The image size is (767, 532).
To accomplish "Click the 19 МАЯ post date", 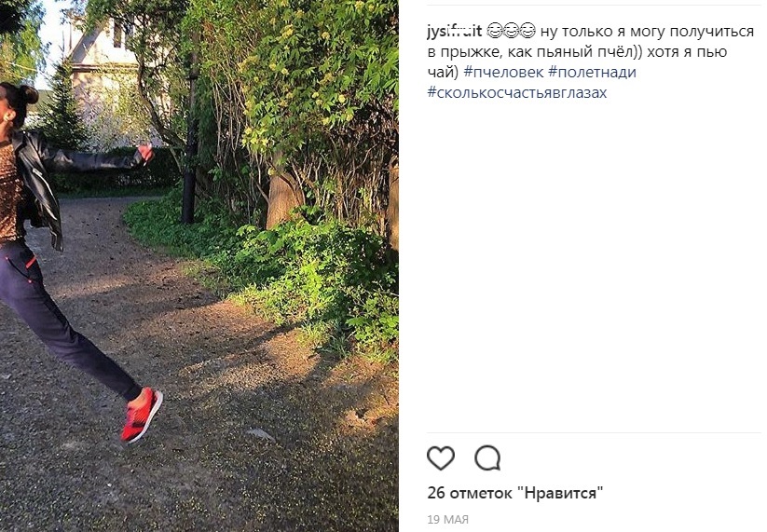I will (x=447, y=519).
